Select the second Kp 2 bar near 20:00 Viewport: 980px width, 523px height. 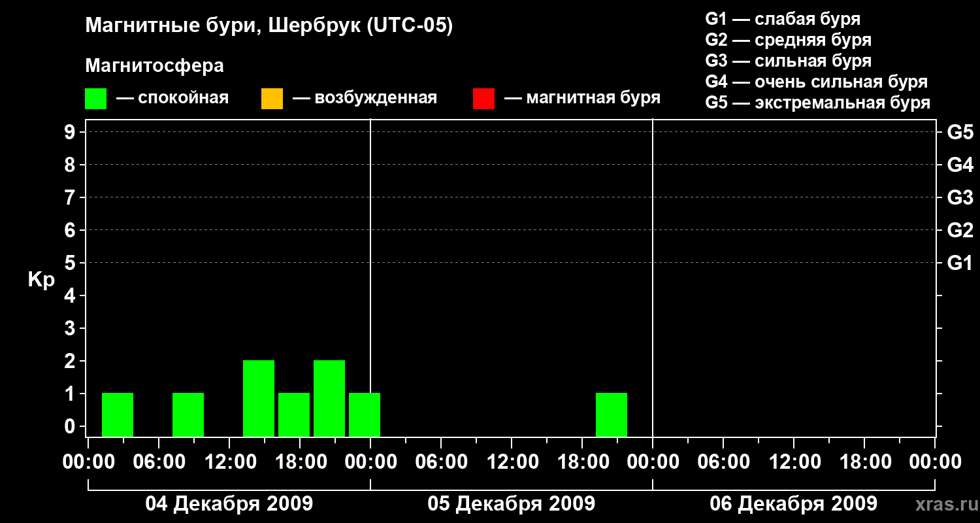click(329, 398)
